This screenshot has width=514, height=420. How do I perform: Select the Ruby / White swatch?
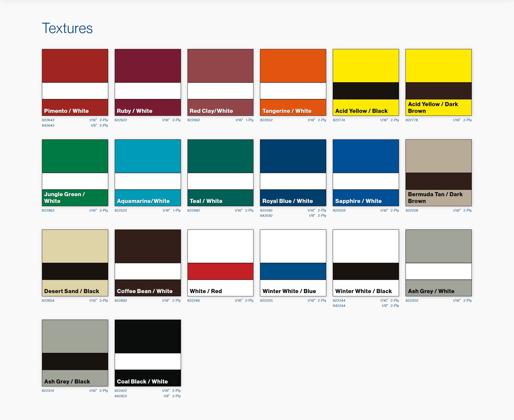pyautogui.click(x=148, y=82)
